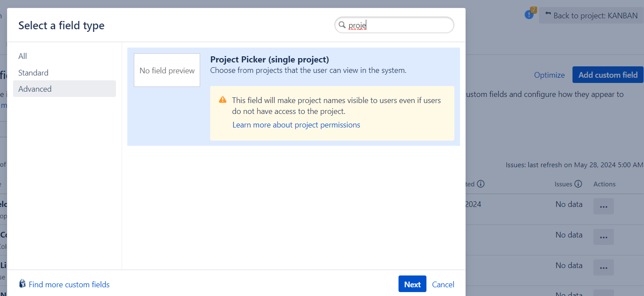
Task: Click the marketplace icon beside Find more custom fields
Action: point(23,284)
